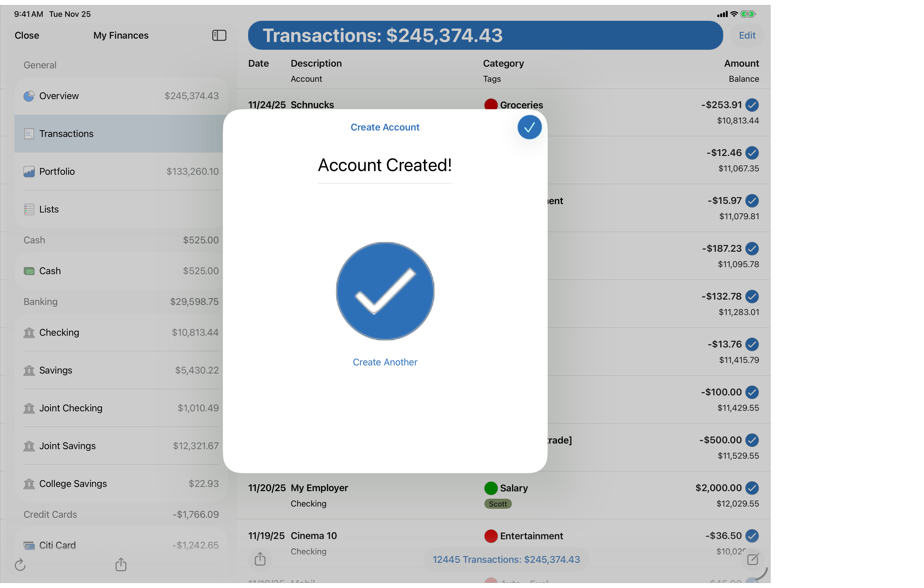Screen dimensions: 924x588
Task: Tap the transactions list share icon
Action: tap(260, 559)
